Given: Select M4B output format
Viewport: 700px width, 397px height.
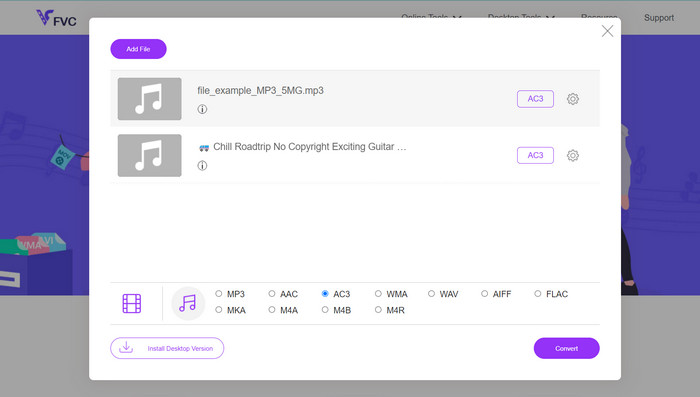Looking at the screenshot, I should tap(325, 309).
